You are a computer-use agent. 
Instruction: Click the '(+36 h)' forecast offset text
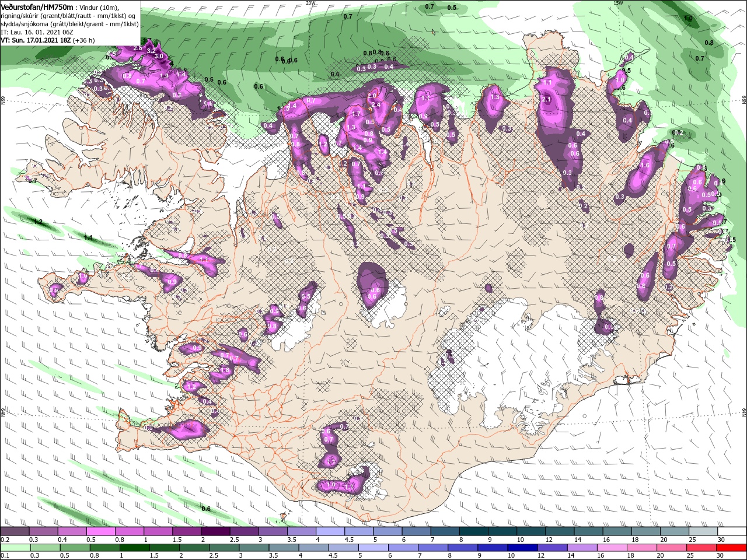(84, 40)
